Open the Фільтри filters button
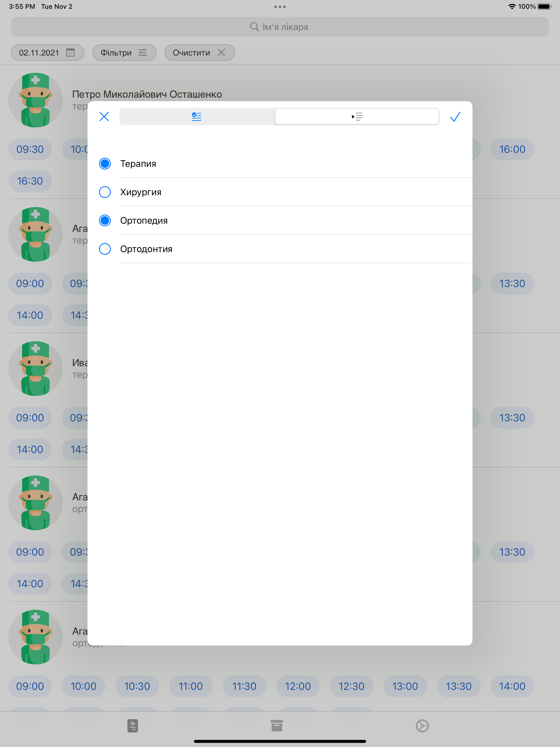560x747 pixels. tap(124, 53)
